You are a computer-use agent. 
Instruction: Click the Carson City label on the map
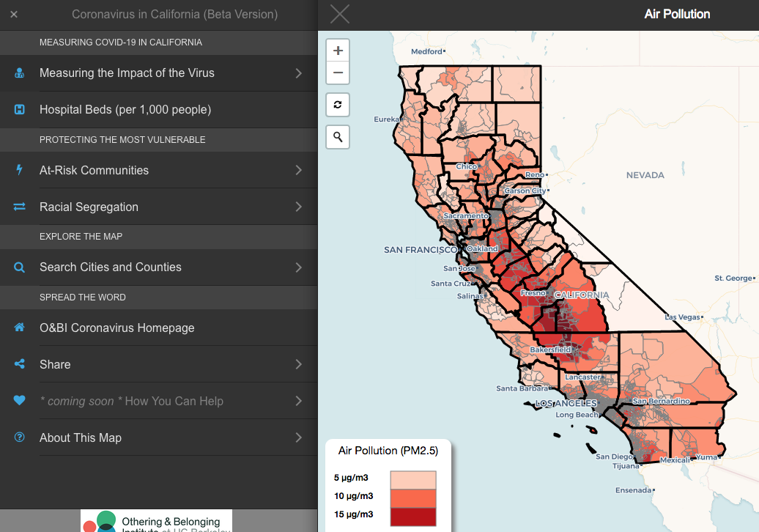(525, 191)
